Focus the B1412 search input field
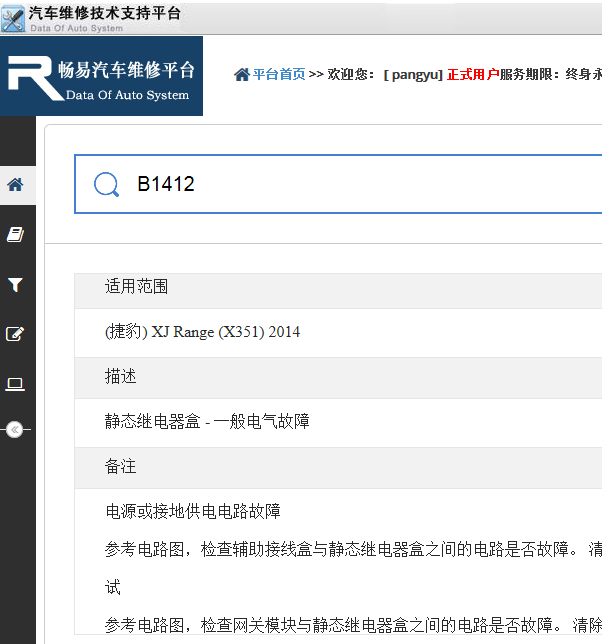Image resolution: width=602 pixels, height=644 pixels. pos(338,184)
